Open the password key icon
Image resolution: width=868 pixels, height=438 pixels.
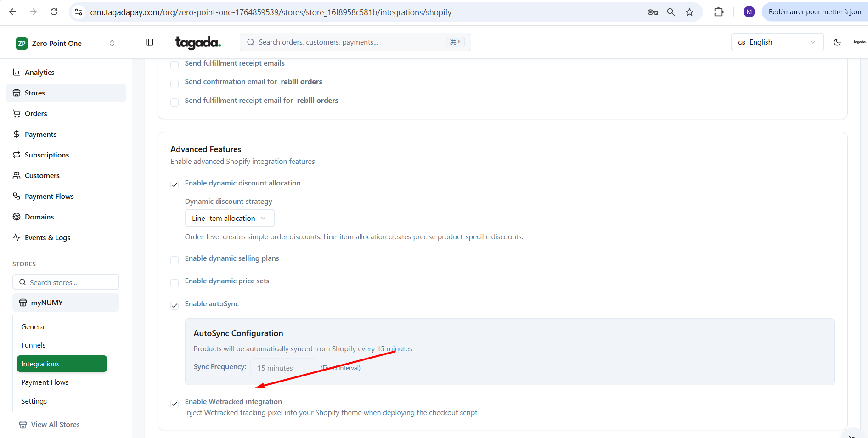click(x=653, y=12)
